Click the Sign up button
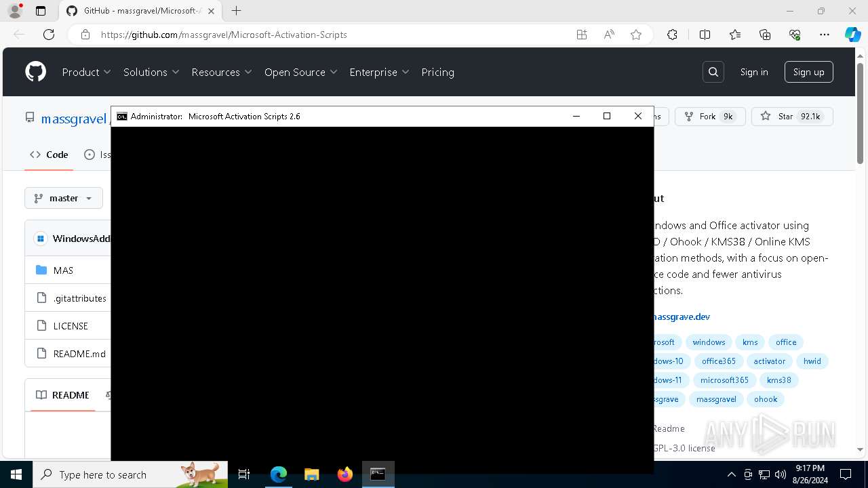Screen dimensions: 868x488 point(808,72)
